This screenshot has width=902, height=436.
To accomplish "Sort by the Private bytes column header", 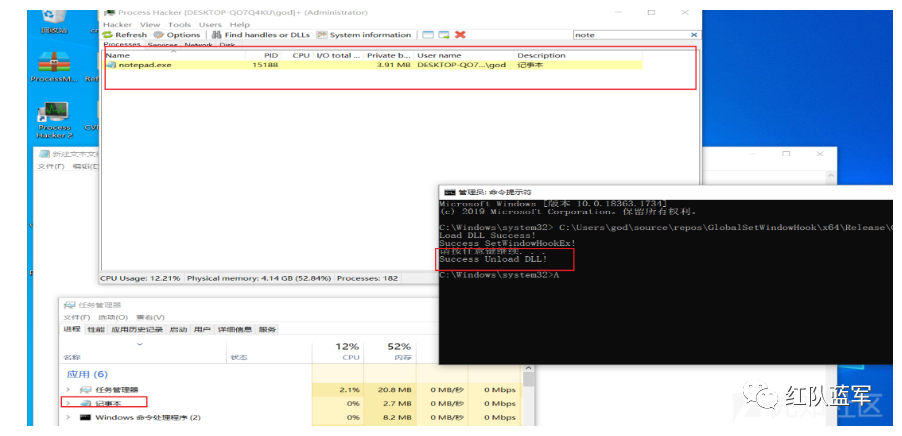I will coord(389,55).
